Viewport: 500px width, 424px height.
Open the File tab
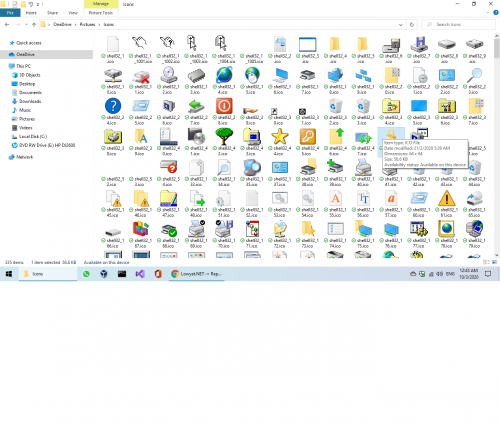point(10,13)
